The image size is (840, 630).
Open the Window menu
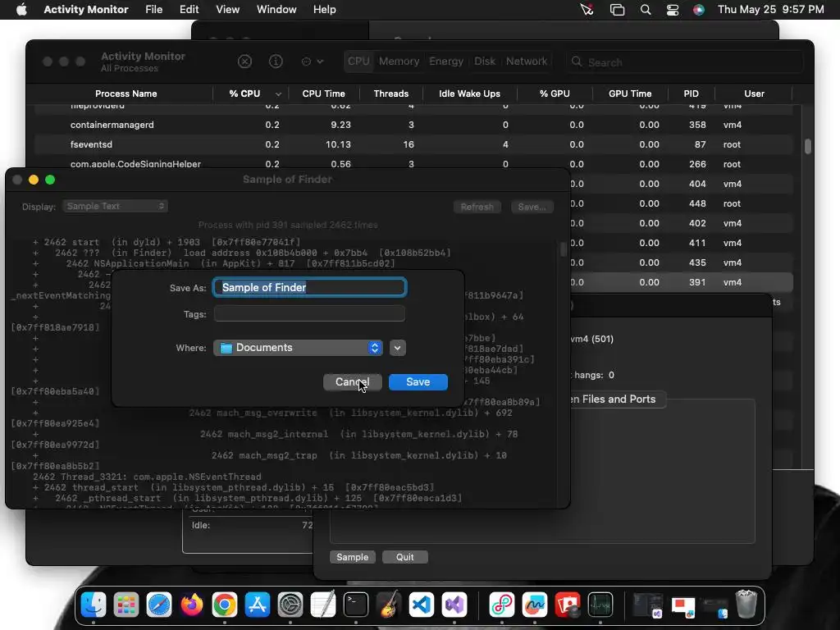tap(276, 10)
